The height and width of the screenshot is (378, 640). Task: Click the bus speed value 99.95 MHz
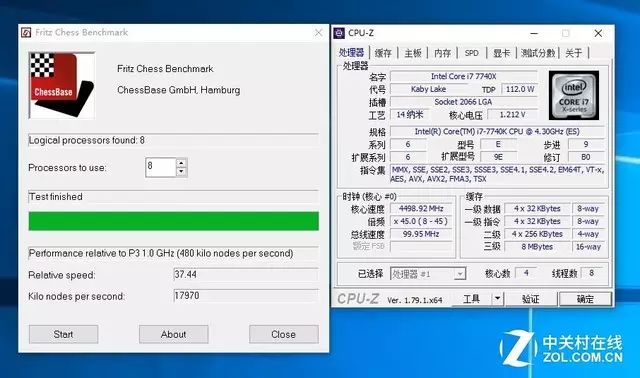click(x=421, y=234)
